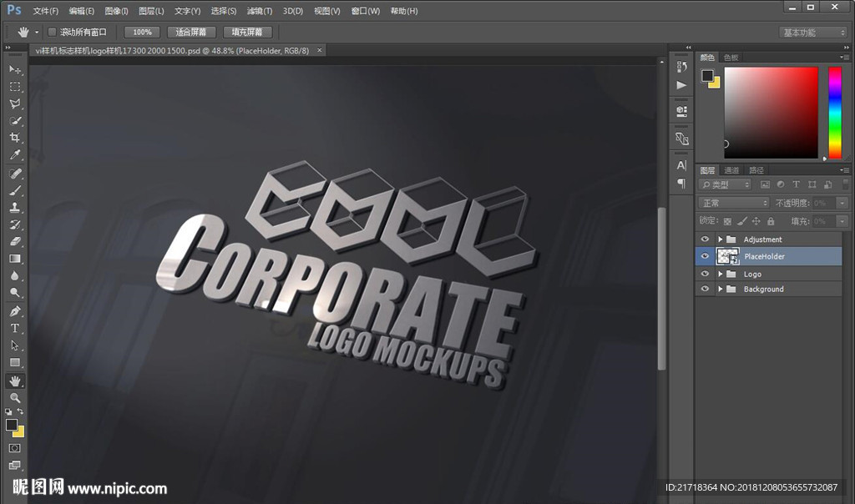Open the blend mode dropdown showing 正常
The width and height of the screenshot is (855, 504).
coord(734,203)
